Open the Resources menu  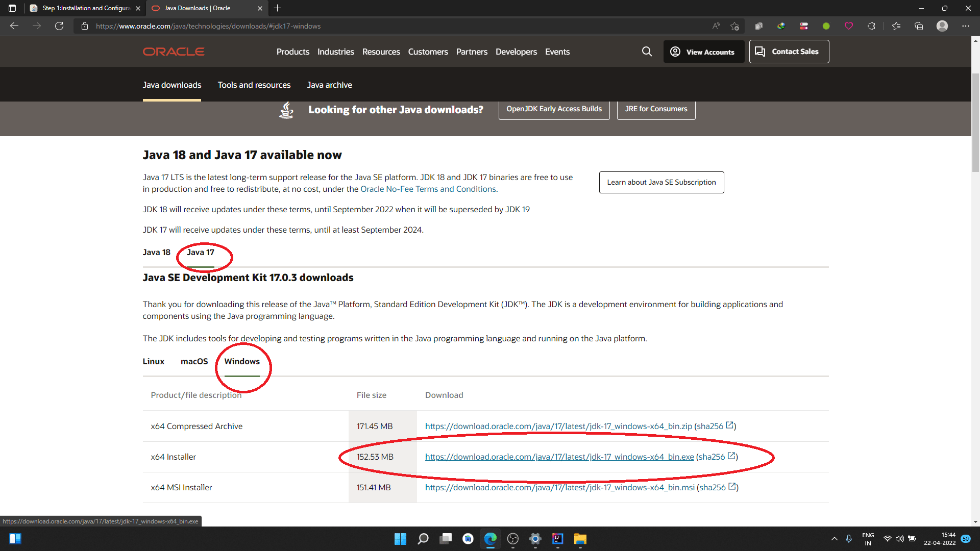(381, 52)
